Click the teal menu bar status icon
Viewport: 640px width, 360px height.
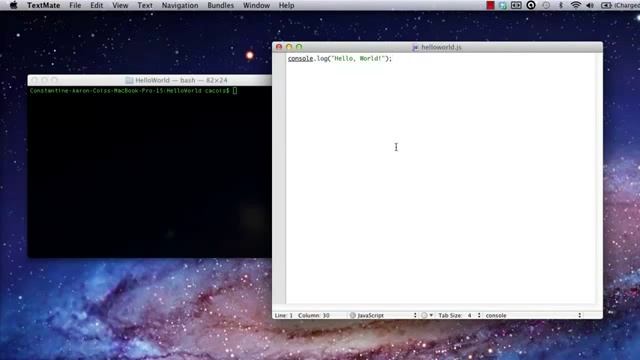(503, 5)
